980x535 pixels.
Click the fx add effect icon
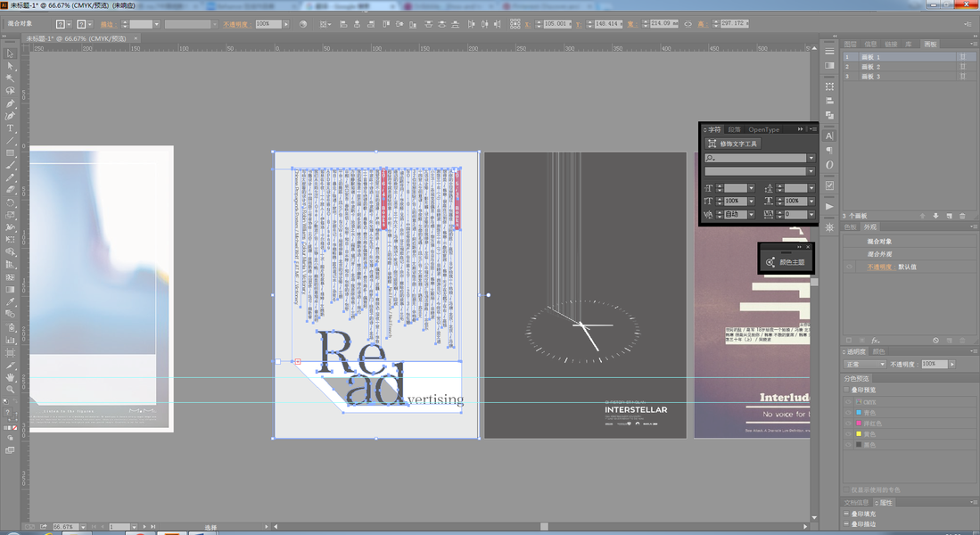coord(876,341)
